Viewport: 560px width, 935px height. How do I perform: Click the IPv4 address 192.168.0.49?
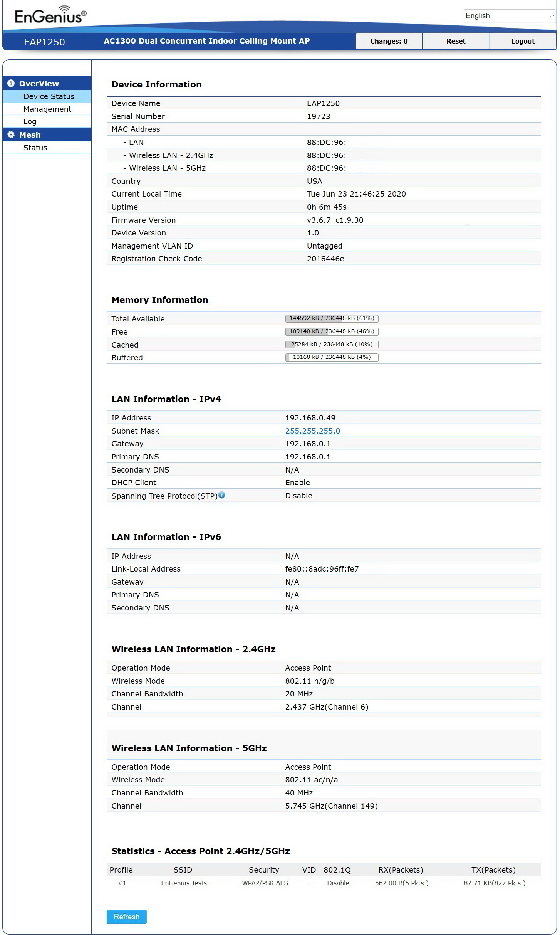coord(310,418)
